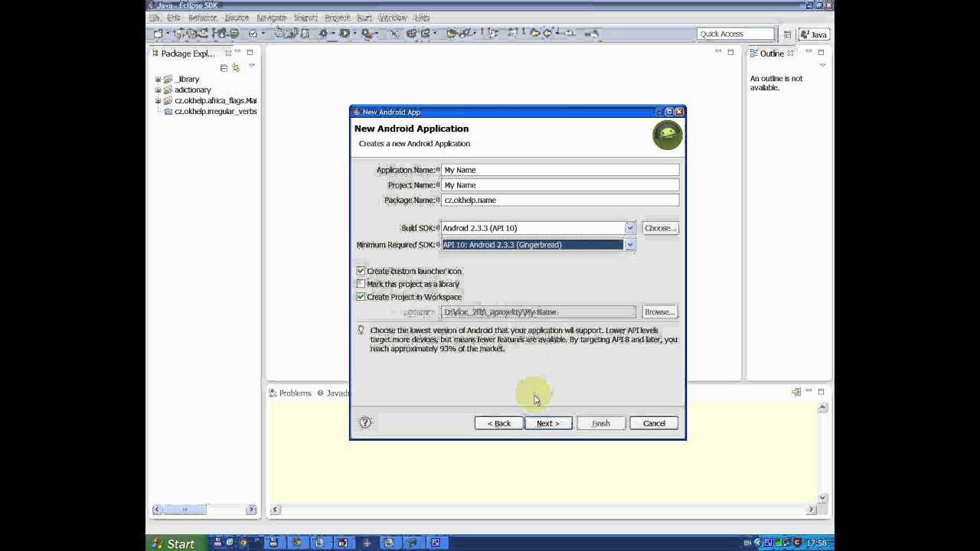Open the Package Explorer view menu arrow

pos(251,67)
